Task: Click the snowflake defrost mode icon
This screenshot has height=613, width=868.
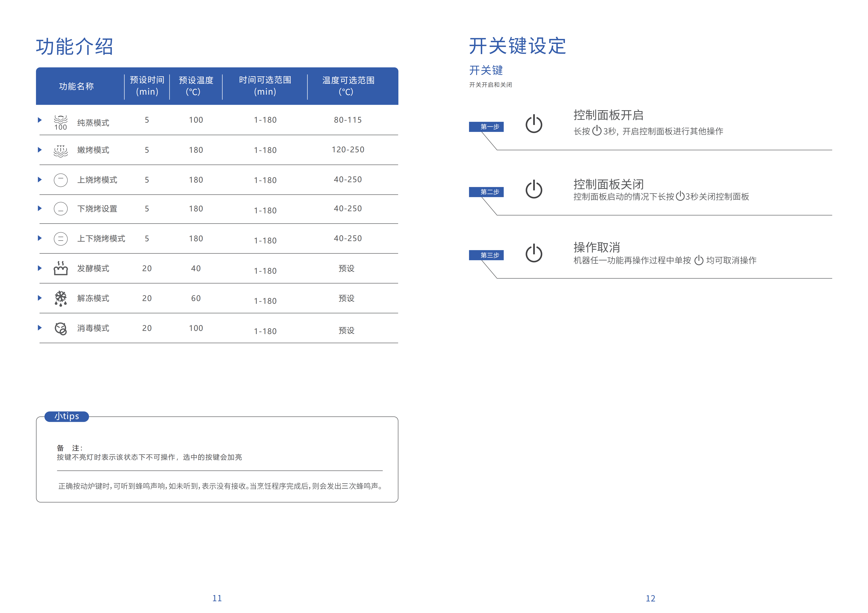Action: tap(61, 298)
